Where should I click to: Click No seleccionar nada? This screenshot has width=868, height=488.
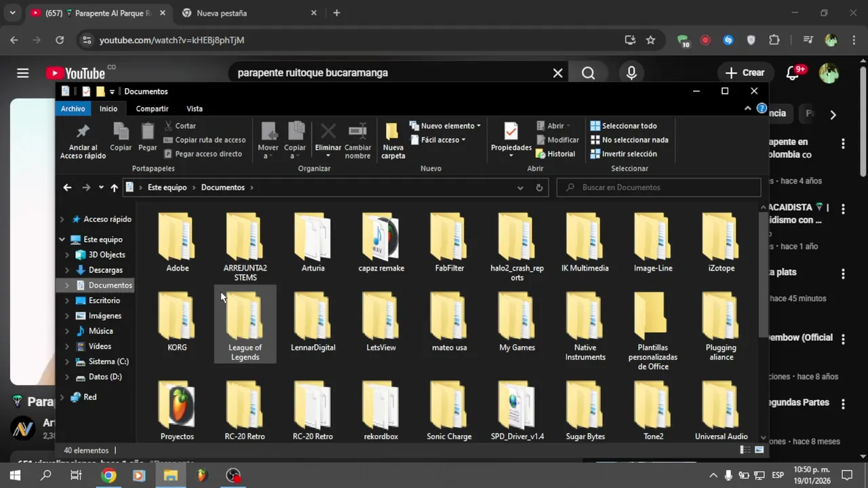(x=629, y=140)
